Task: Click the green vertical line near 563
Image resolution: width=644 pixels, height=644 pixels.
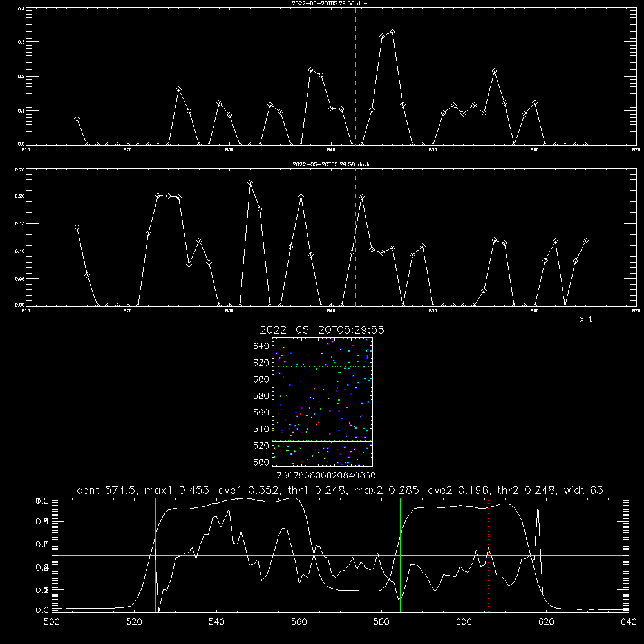Action: pyautogui.click(x=310, y=555)
